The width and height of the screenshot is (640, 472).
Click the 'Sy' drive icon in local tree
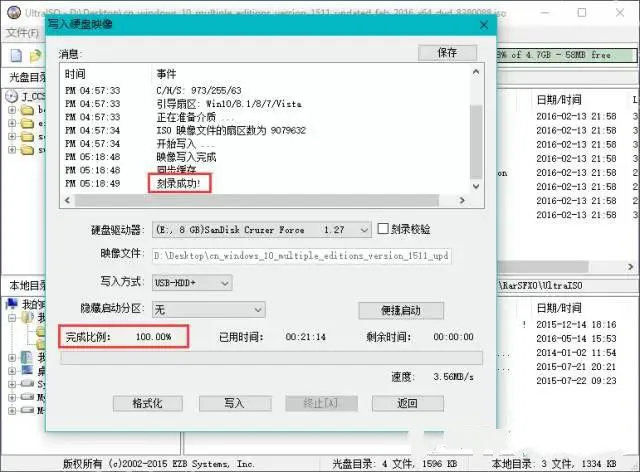pos(27,383)
